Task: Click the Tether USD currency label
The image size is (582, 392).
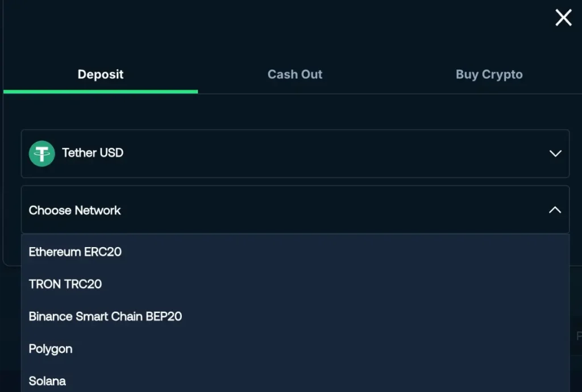Action: tap(93, 153)
